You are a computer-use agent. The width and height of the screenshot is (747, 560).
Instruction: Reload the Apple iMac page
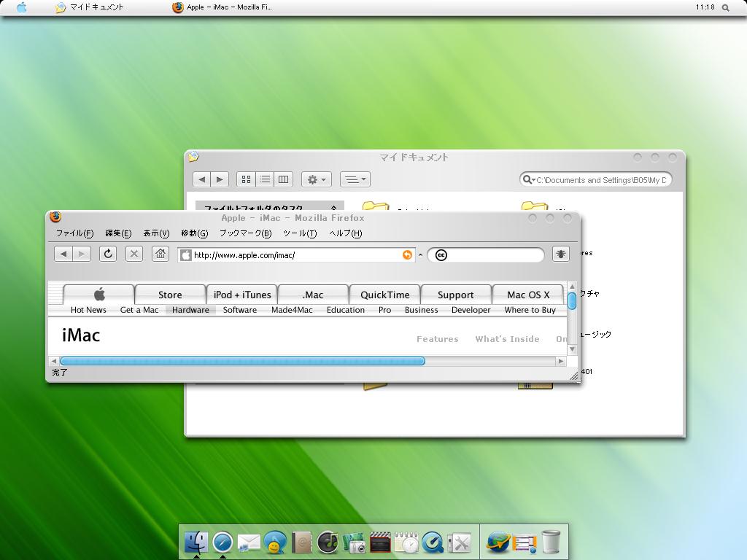(x=108, y=254)
